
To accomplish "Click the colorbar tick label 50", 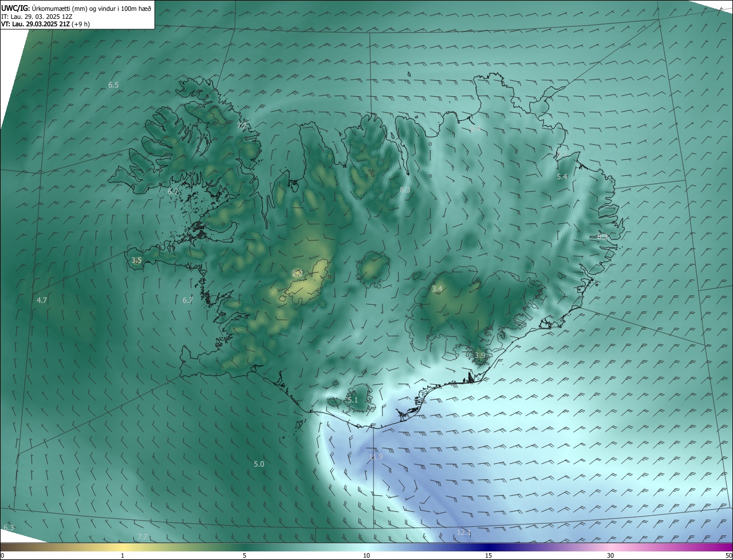I will [x=728, y=555].
